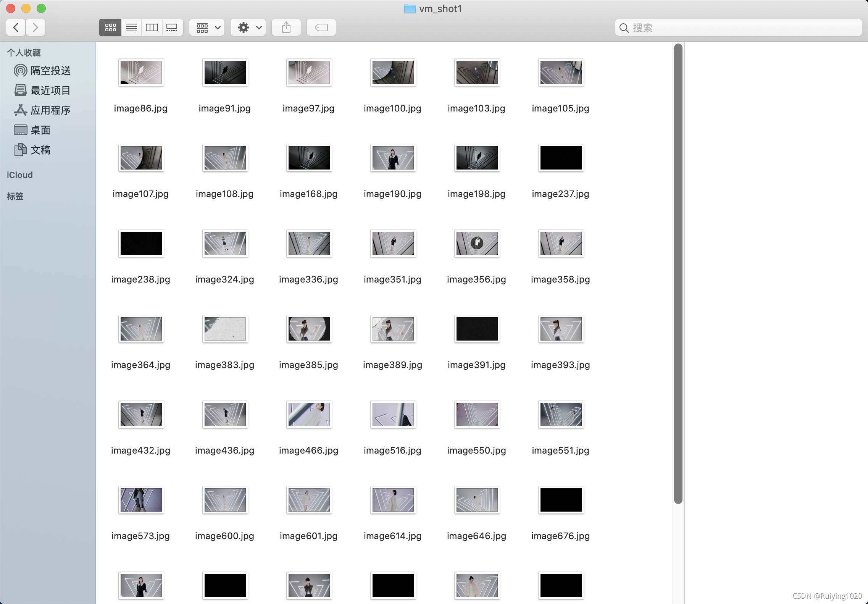
Task: Switch to gallery view mode
Action: [x=172, y=27]
